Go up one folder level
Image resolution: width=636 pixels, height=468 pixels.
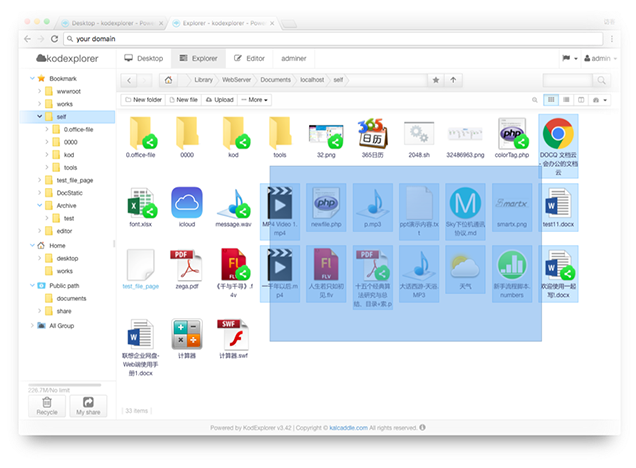[453, 80]
